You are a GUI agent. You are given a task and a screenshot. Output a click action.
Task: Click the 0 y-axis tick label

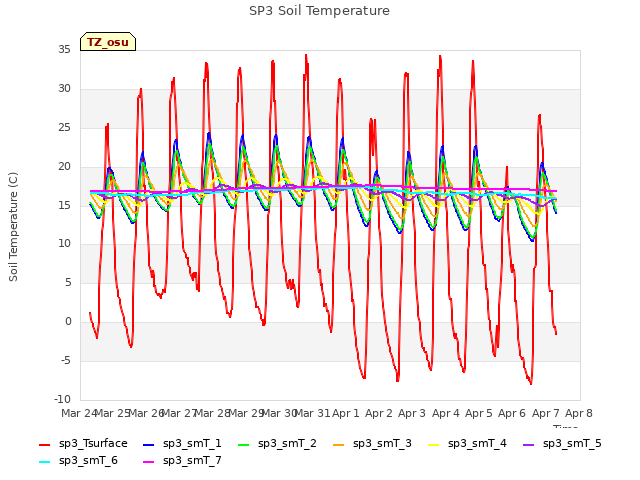click(68, 322)
